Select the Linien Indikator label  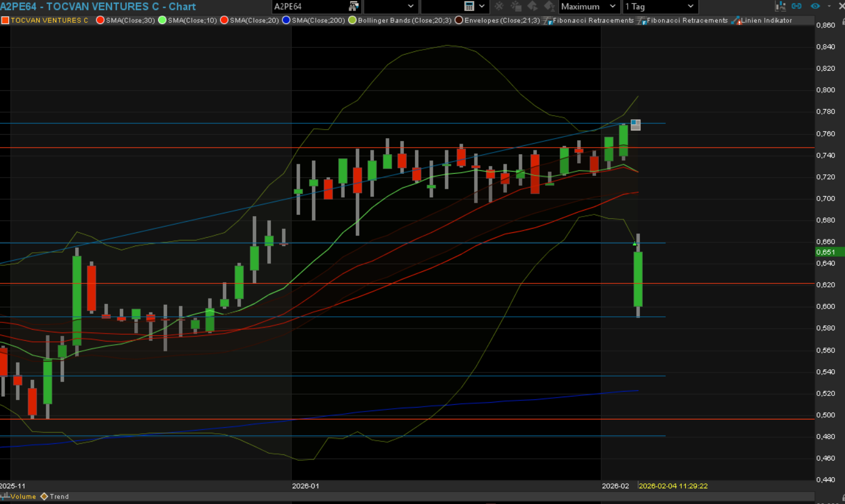point(766,21)
